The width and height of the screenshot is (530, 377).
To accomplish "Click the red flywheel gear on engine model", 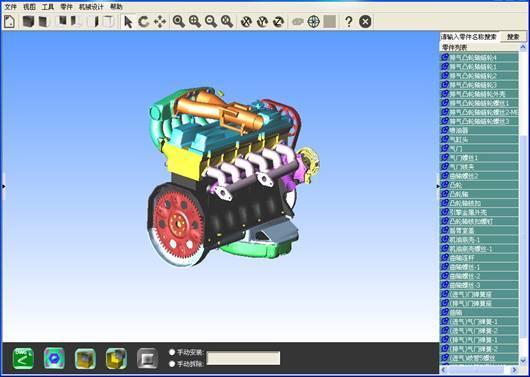I will tap(177, 224).
